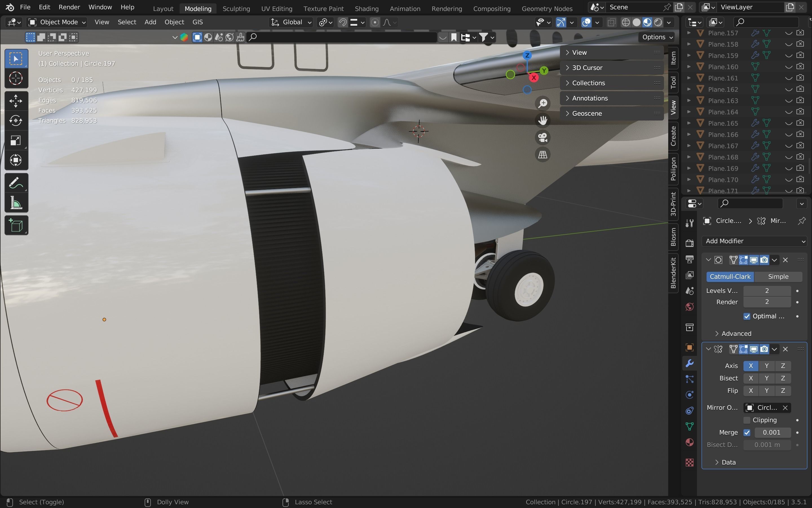Switch to rendered viewport shading

click(658, 23)
